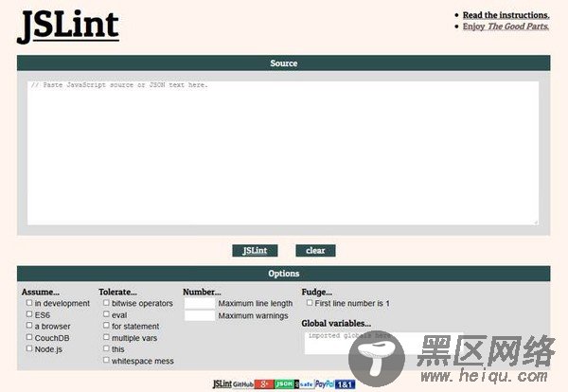Check the ES6 option

(29, 314)
